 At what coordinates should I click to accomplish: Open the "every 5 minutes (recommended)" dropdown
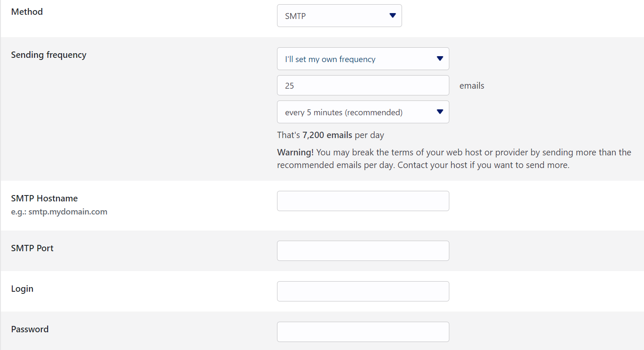click(363, 112)
